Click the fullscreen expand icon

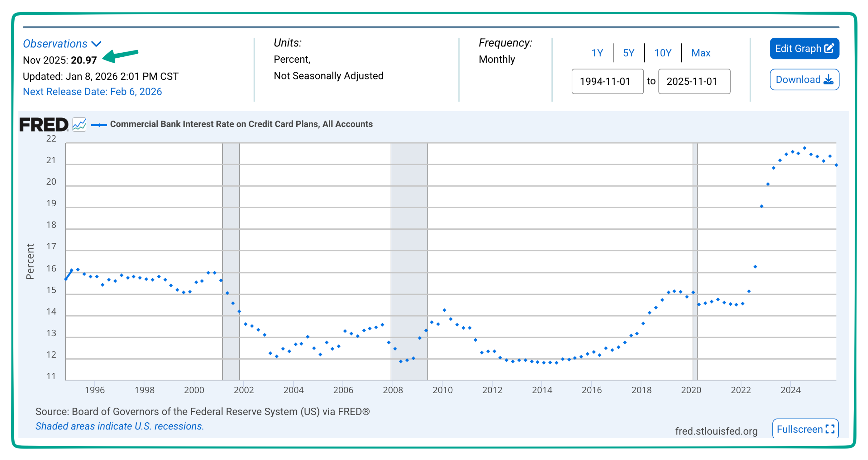pyautogui.click(x=831, y=429)
